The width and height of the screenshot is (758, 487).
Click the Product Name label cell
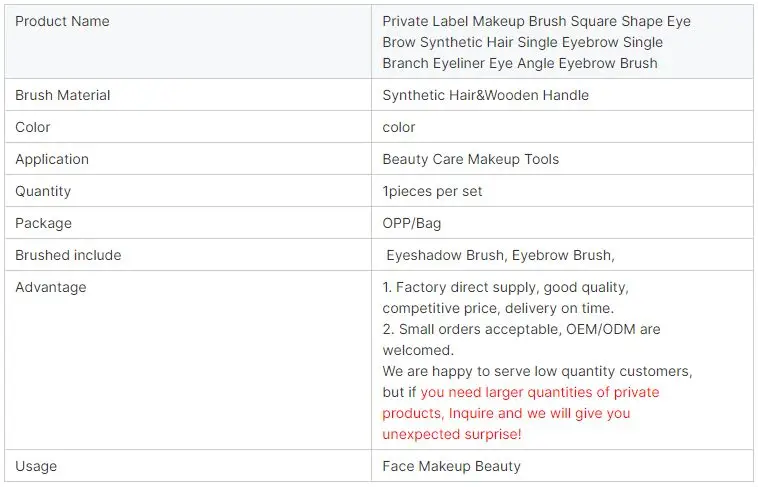(x=62, y=21)
